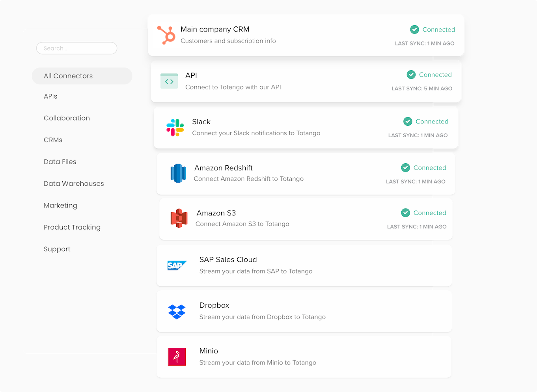Click the Amazon Redshift logo icon
This screenshot has width=537, height=392.
pyautogui.click(x=178, y=173)
